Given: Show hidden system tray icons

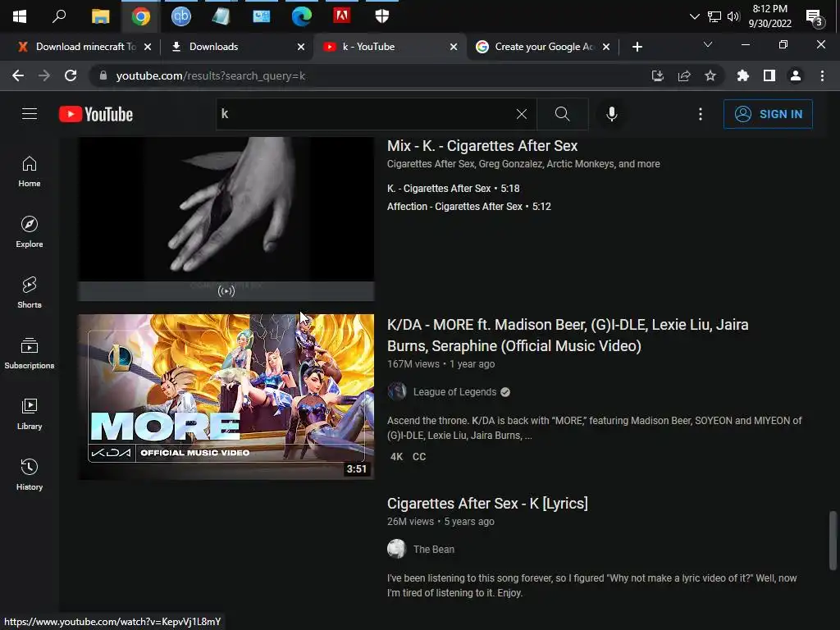Looking at the screenshot, I should coord(694,16).
